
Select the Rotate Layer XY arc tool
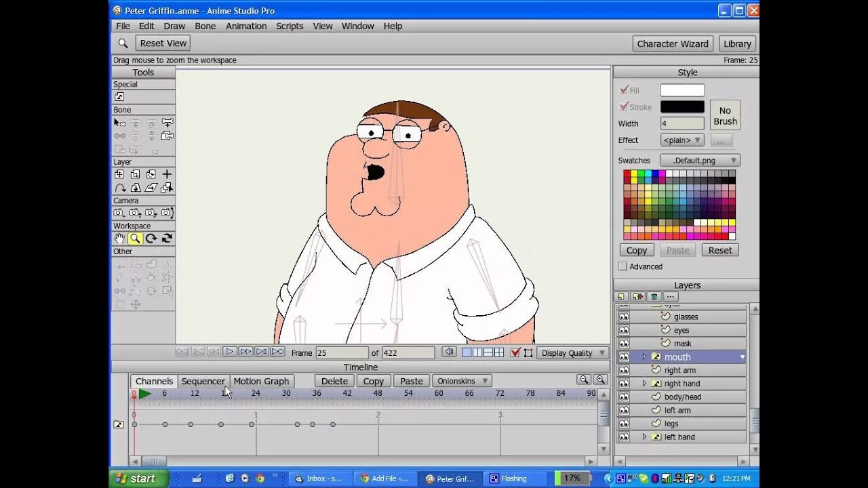coord(119,188)
